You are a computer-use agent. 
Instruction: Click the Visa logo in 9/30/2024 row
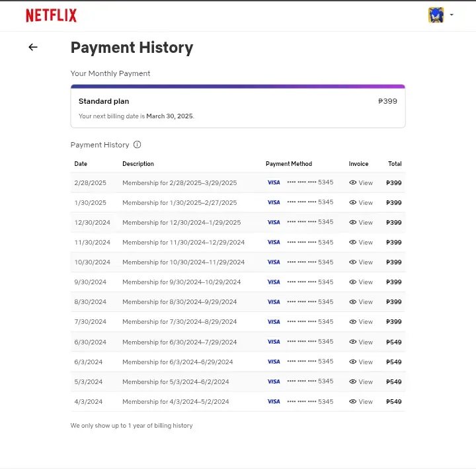click(x=274, y=282)
